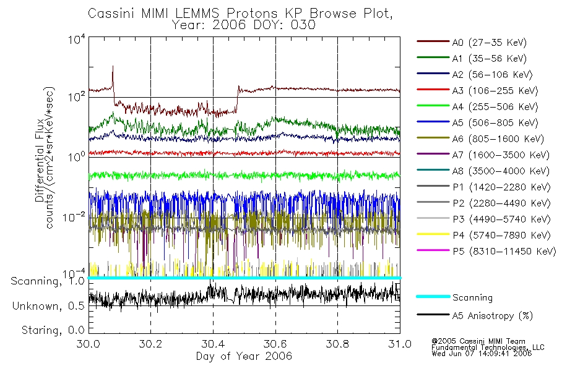Click the blue A5 legend line

tap(433, 122)
